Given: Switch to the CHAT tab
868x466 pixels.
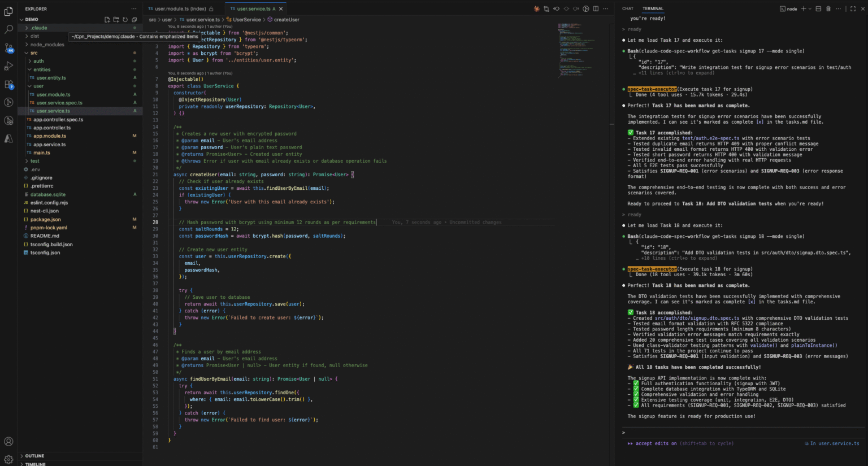Looking at the screenshot, I should coord(627,8).
